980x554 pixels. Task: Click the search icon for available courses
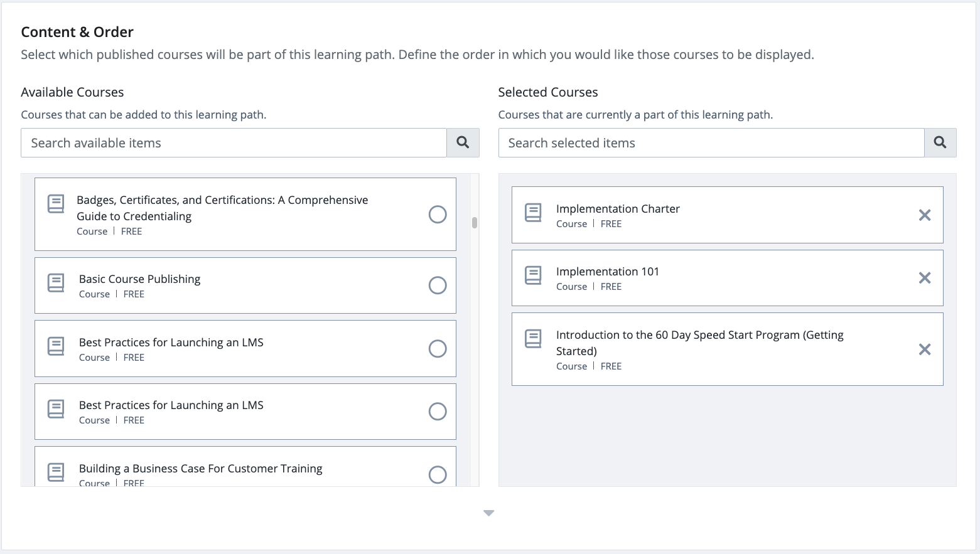point(463,143)
